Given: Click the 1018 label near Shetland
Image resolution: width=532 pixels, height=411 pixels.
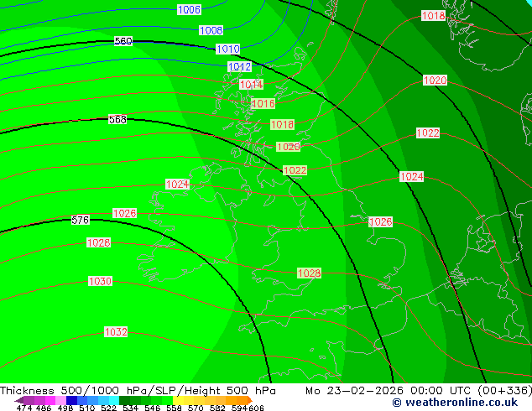Looking at the screenshot, I should (x=433, y=16).
